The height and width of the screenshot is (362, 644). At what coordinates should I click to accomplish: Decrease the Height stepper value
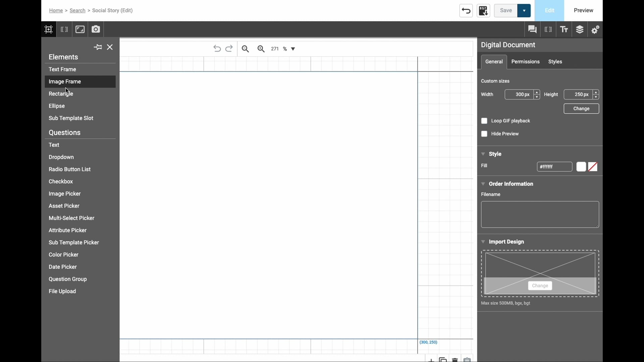click(x=596, y=97)
